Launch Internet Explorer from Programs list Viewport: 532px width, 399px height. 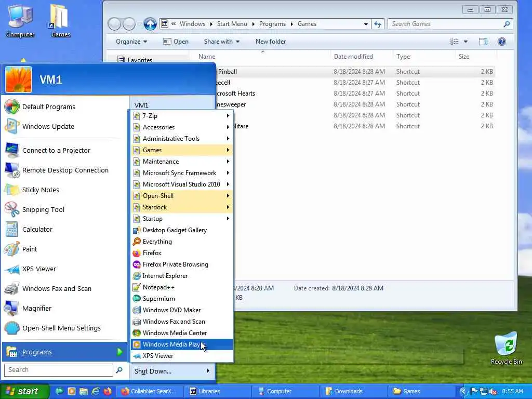point(182,276)
